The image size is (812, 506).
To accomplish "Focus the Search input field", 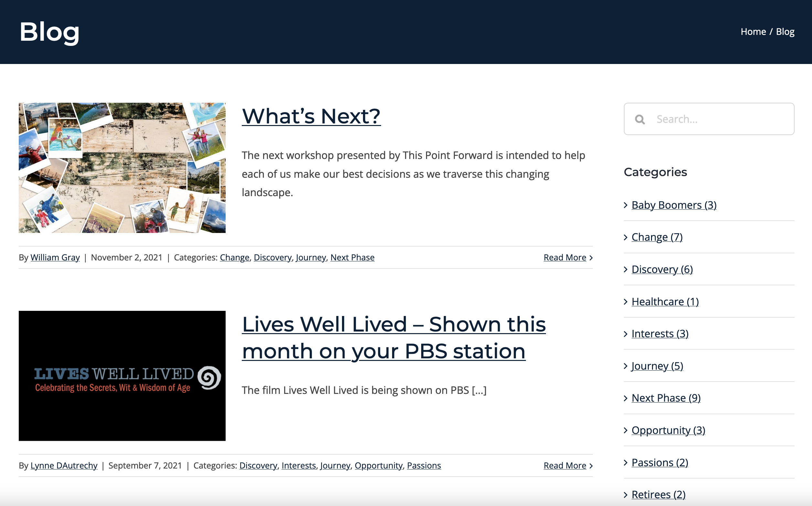I will [x=709, y=119].
